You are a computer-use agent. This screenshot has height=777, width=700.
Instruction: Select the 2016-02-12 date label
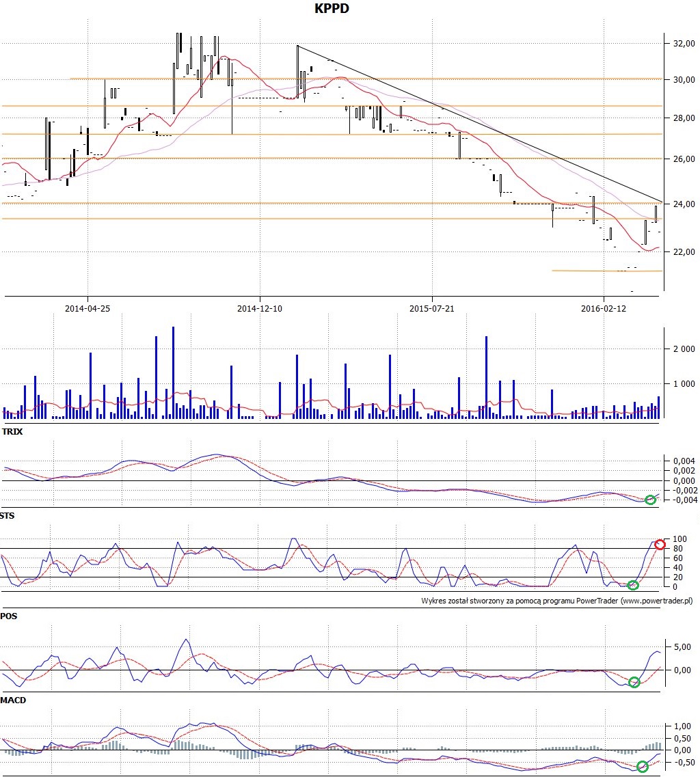604,309
